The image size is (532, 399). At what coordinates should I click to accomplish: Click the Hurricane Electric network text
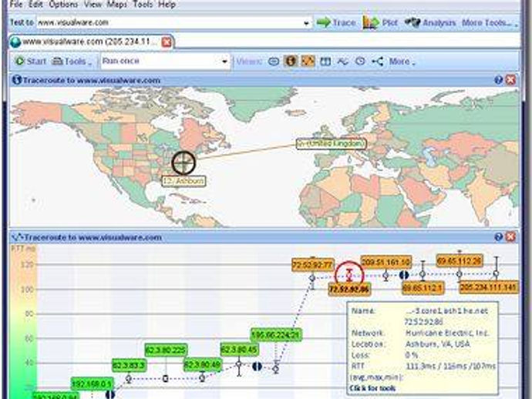coord(447,333)
